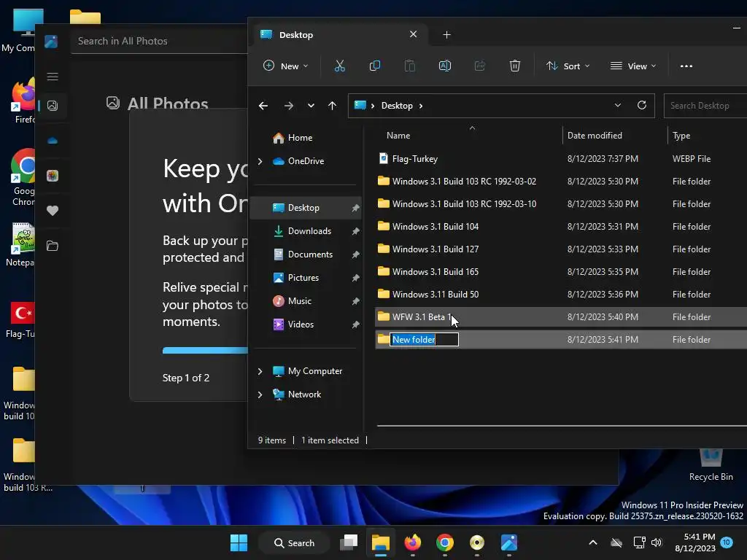Open the Sort dropdown menu

point(568,66)
